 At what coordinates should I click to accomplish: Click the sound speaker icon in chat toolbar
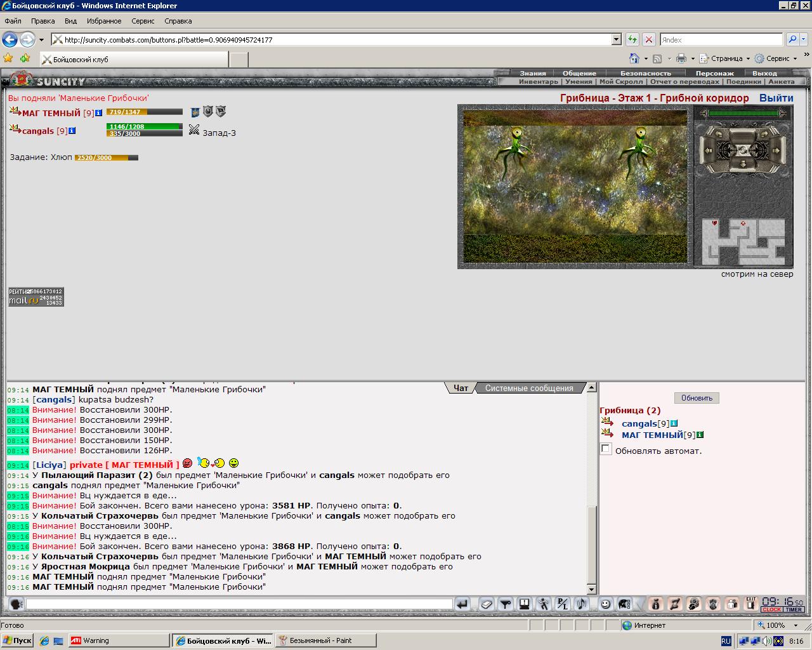(x=582, y=604)
